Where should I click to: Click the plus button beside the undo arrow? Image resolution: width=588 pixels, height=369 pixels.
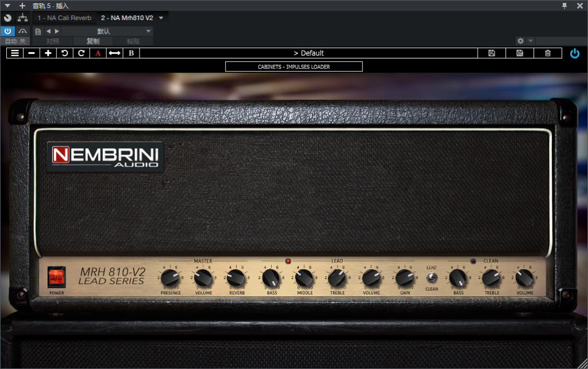coord(48,53)
